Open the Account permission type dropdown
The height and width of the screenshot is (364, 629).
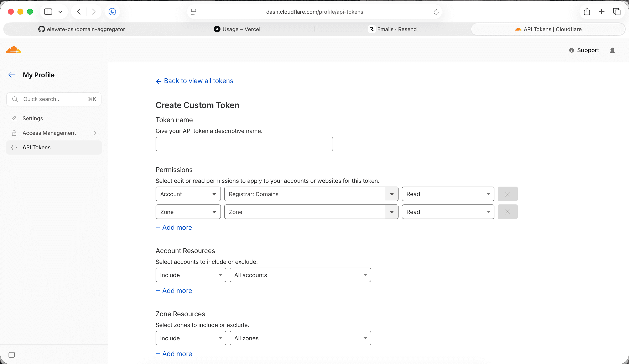(x=188, y=194)
